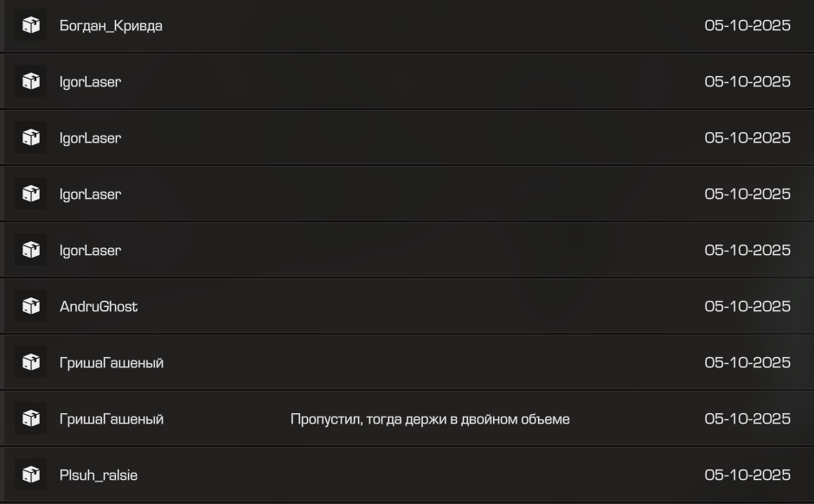
Task: Click the date in the Богдан_Кривда row
Action: (x=747, y=25)
